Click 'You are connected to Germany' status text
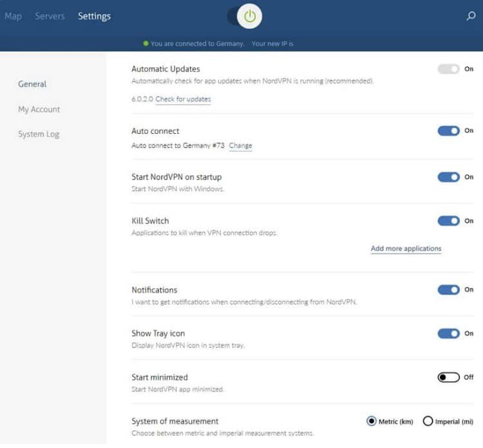The height and width of the screenshot is (448, 483). 198,44
